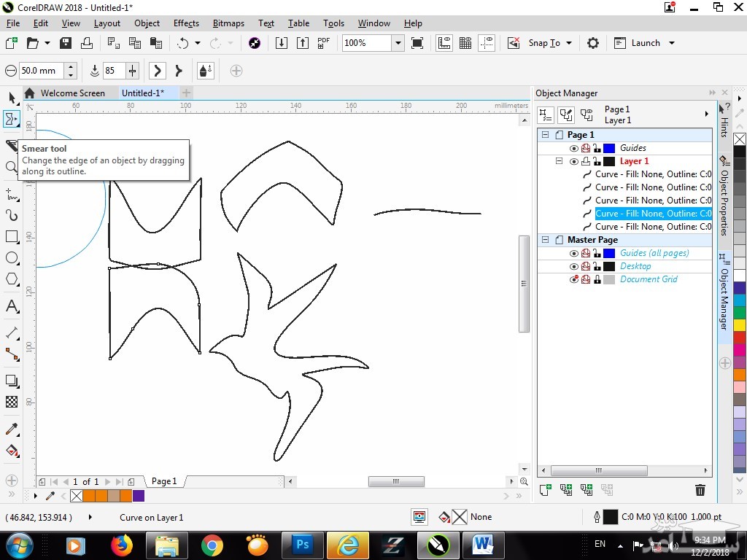The height and width of the screenshot is (560, 747).
Task: Collapse the Master Page node
Action: (545, 240)
